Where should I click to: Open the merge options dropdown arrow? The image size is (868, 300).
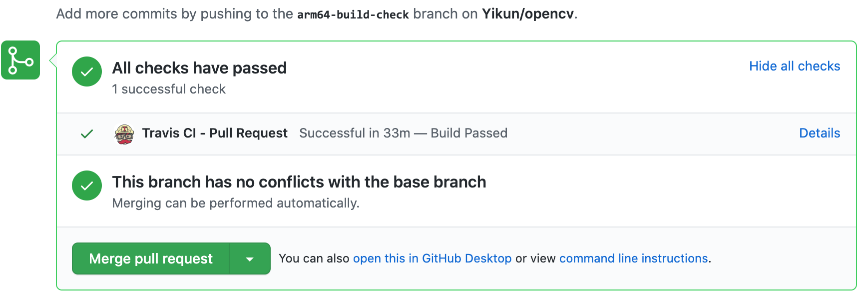250,258
